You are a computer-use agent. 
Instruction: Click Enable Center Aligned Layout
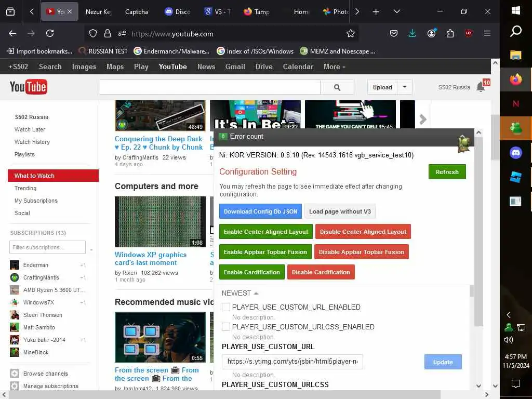pyautogui.click(x=265, y=232)
